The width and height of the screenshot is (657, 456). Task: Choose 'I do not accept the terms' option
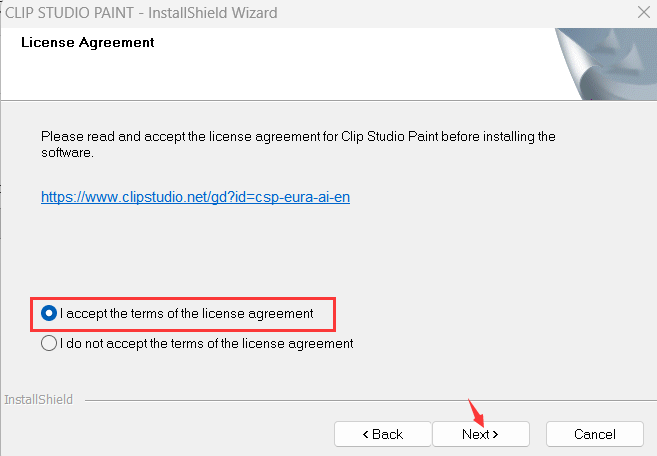coord(49,343)
